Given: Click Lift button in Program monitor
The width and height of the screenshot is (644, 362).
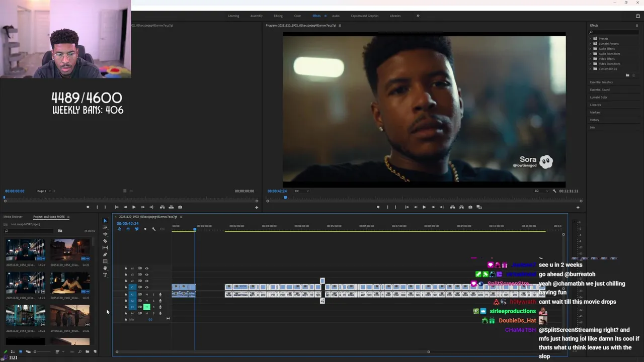Looking at the screenshot, I should (453, 207).
